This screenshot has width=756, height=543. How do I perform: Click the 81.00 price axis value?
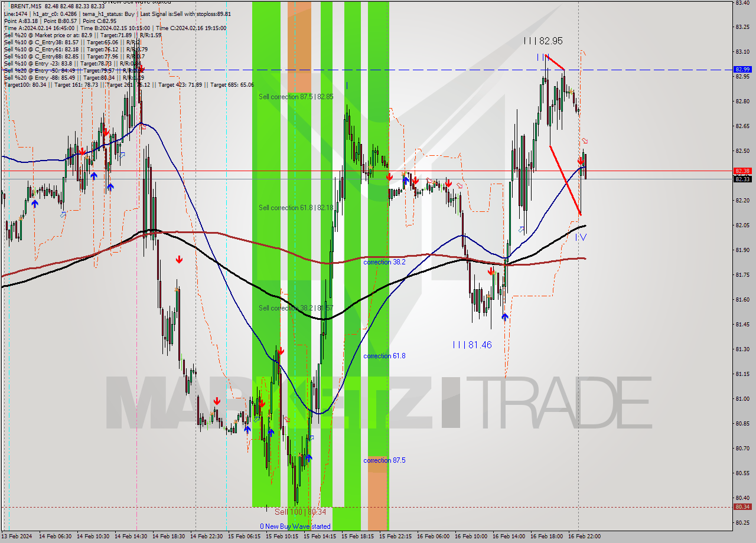(742, 399)
